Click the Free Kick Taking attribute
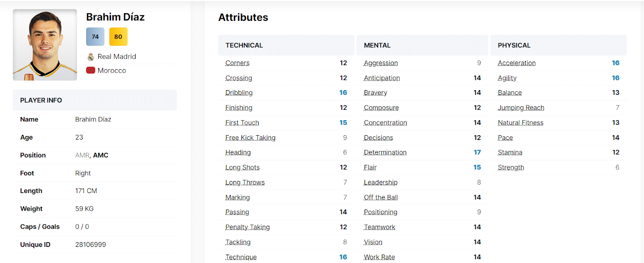Image resolution: width=644 pixels, height=263 pixels. point(250,138)
